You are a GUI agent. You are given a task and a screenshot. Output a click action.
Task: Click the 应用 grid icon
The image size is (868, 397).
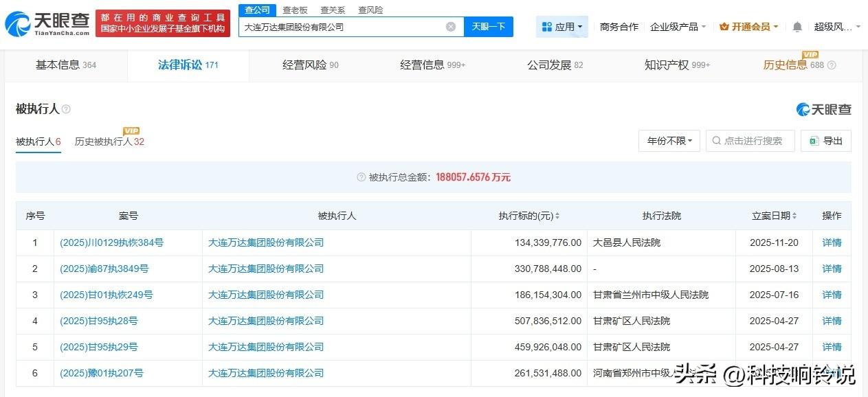(547, 27)
